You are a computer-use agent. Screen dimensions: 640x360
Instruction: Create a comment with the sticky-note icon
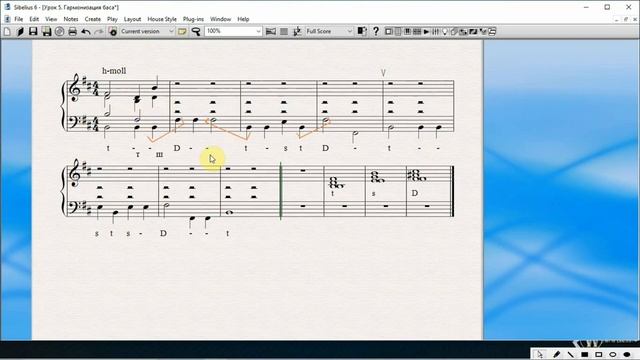pyautogui.click(x=182, y=31)
